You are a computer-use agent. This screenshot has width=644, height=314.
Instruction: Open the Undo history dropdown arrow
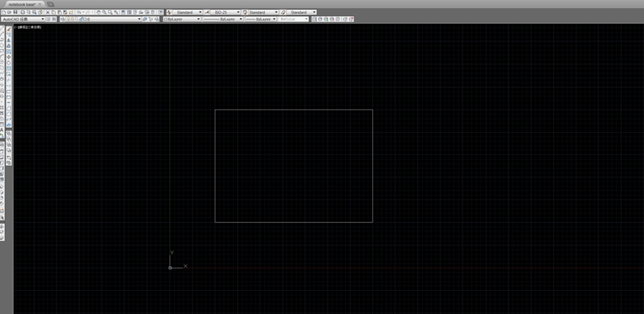[83, 12]
